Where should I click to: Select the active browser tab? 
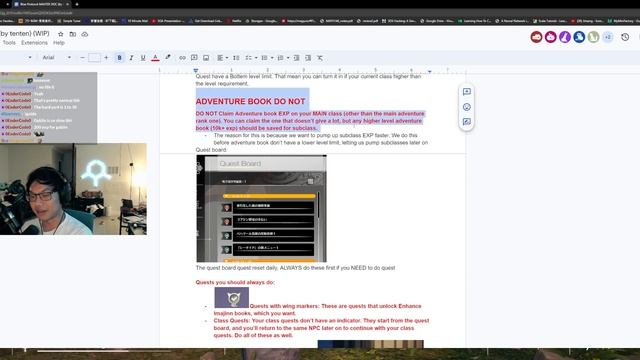(x=41, y=4)
